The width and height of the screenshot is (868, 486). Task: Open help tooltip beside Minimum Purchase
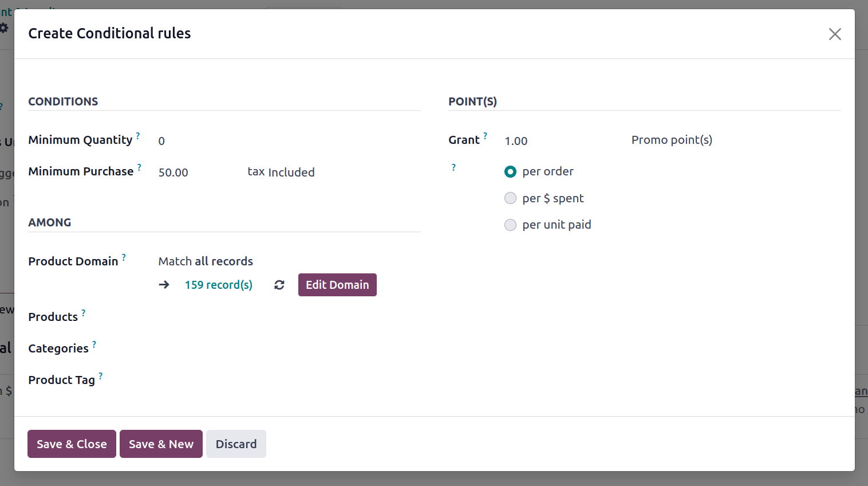tap(139, 167)
